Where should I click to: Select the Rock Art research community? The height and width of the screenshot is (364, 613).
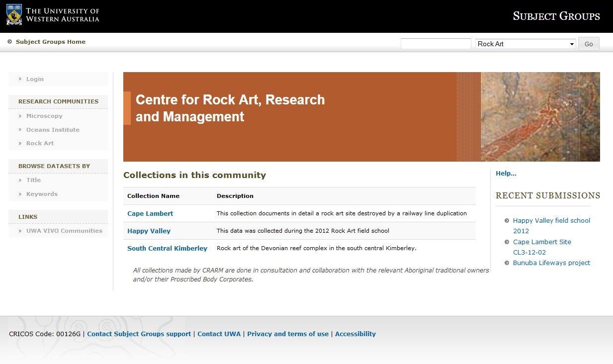pyautogui.click(x=40, y=143)
